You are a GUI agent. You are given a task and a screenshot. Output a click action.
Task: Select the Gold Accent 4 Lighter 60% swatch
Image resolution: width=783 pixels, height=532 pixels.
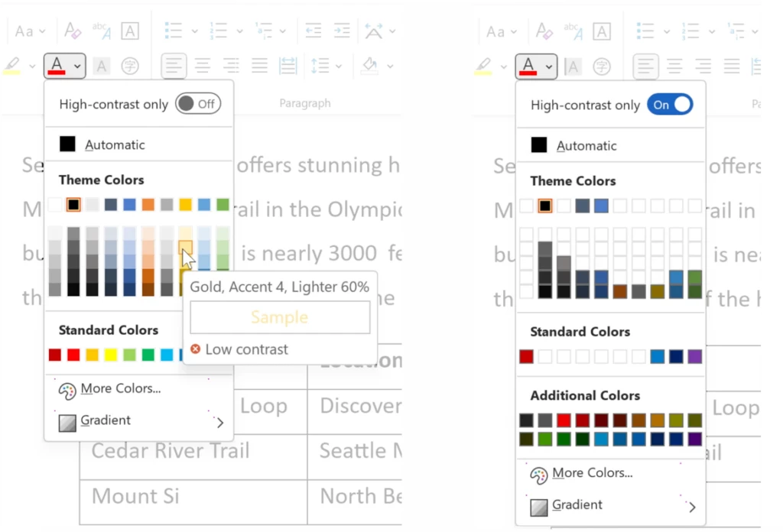point(185,248)
